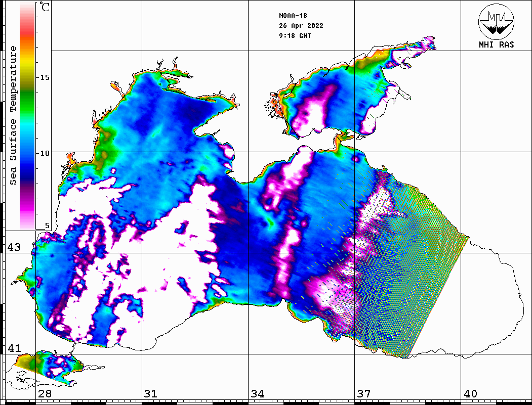The image size is (532, 405).
Task: Click the '10' tick on the color scale
Action: coord(45,153)
